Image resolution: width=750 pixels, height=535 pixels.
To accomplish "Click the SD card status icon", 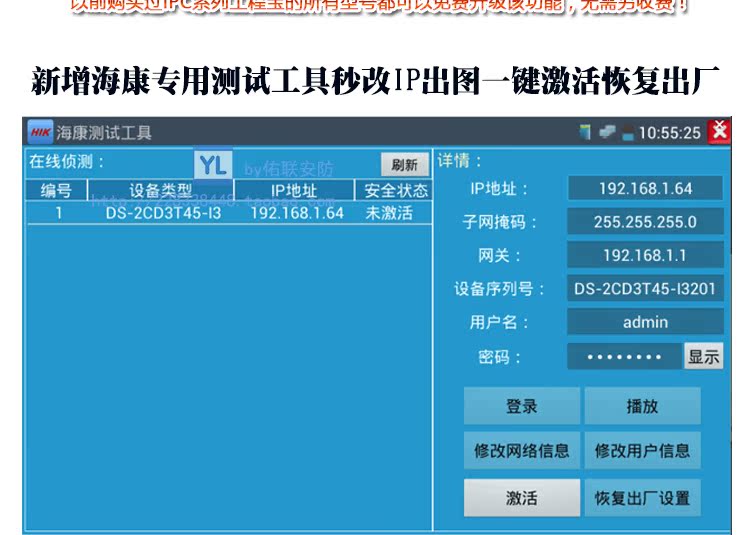I will tap(585, 132).
